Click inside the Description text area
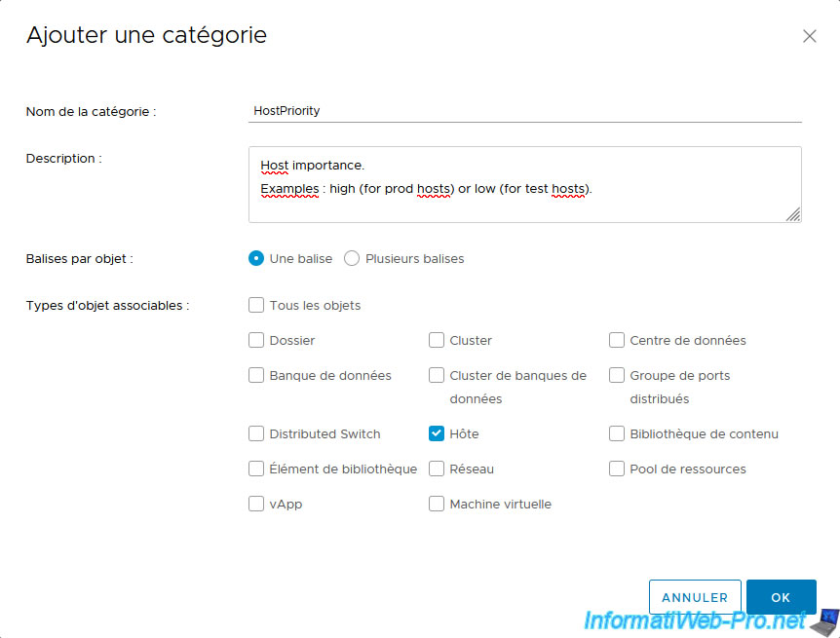840x638 pixels. tap(524, 184)
